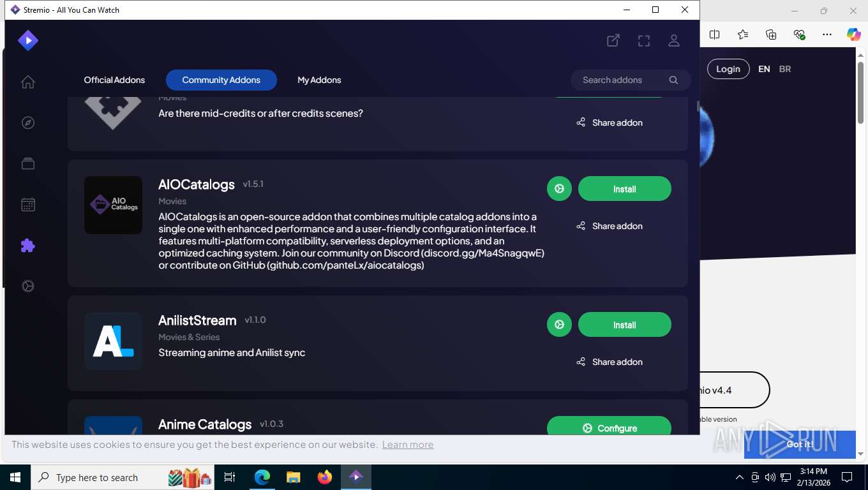Click AIOCatalogs version v1.5.1
This screenshot has width=868, height=490.
tap(253, 184)
